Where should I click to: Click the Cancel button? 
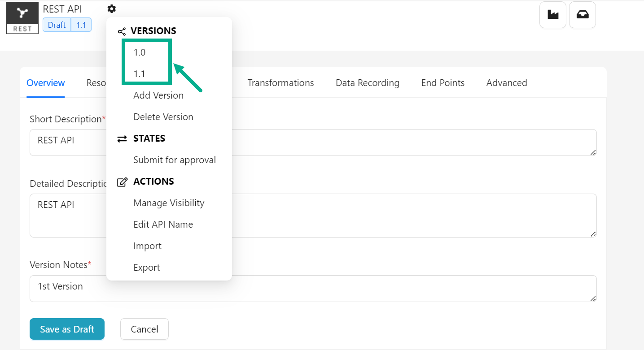[145, 329]
